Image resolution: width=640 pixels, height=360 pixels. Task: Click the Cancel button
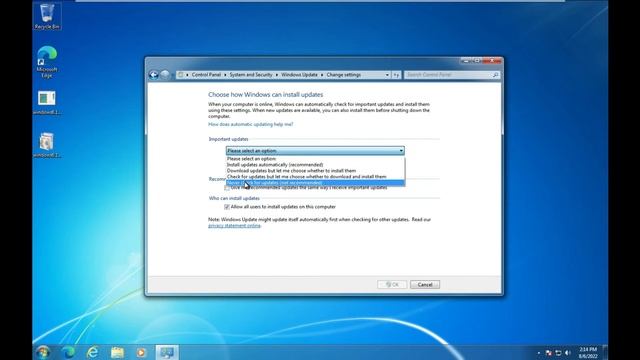[425, 284]
